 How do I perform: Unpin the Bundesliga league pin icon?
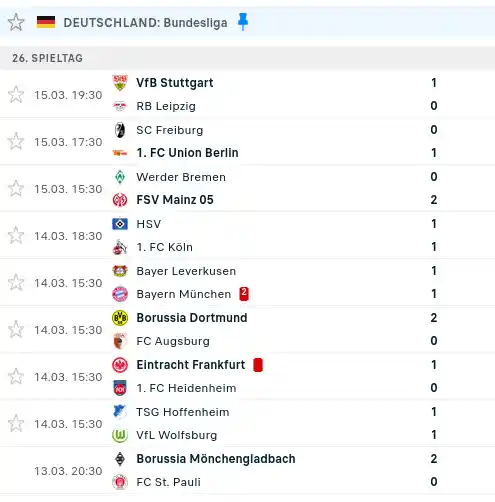click(243, 22)
